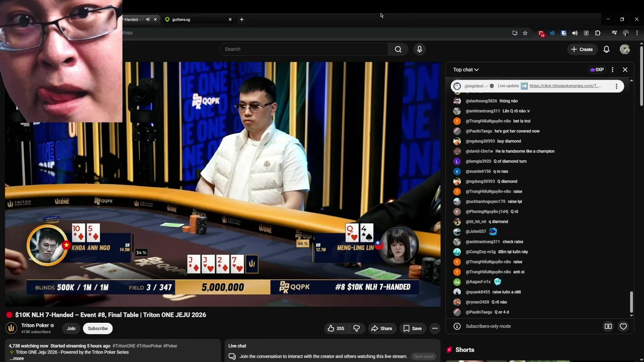This screenshot has height=362, width=644.
Task: Subscribe to Triton Poker
Action: point(98,328)
